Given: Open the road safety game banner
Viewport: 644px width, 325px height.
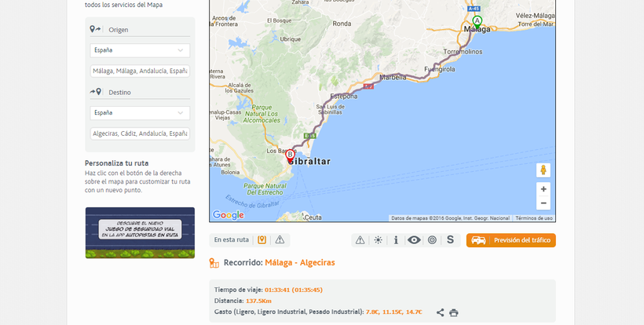Looking at the screenshot, I should [140, 232].
